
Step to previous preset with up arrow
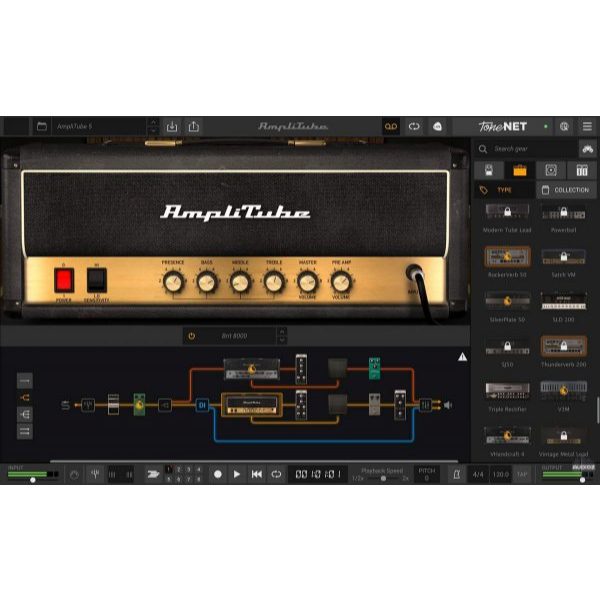tap(153, 122)
